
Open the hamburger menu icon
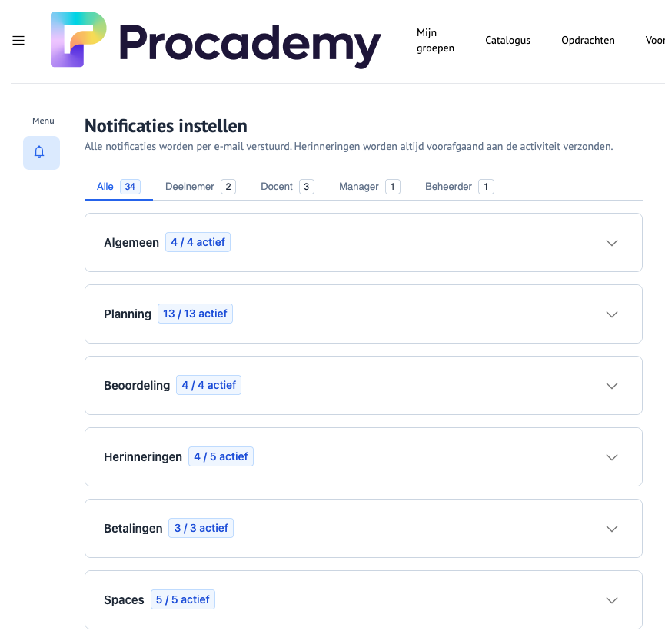pos(18,41)
